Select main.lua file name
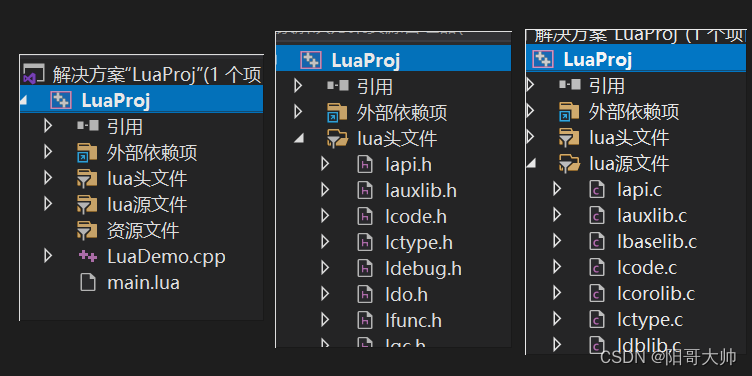The height and width of the screenshot is (376, 752). coord(143,282)
